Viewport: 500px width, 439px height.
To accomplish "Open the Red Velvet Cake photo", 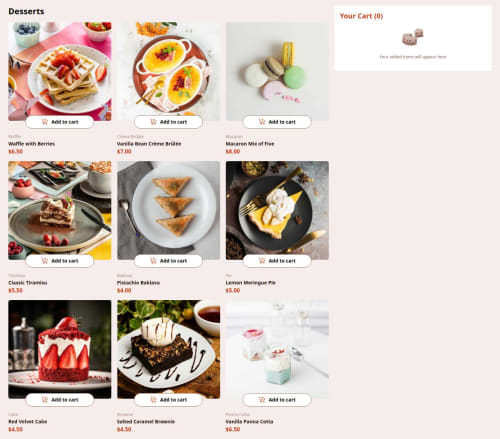I will pos(60,349).
